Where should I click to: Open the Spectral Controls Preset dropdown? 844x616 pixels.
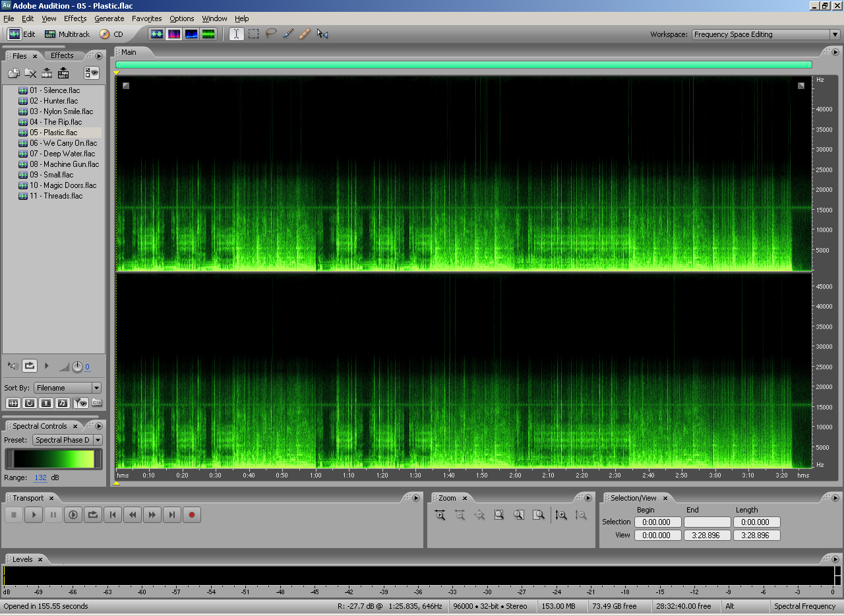click(x=68, y=440)
